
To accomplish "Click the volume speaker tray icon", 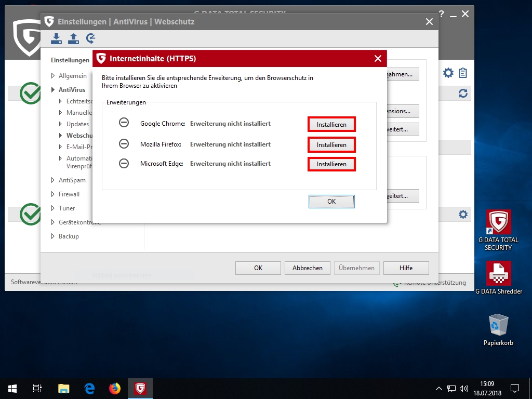I will [464, 389].
